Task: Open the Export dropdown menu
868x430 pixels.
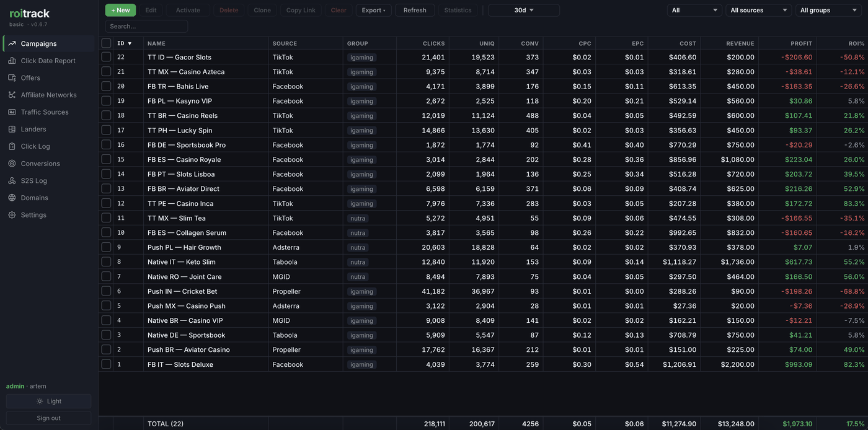Action: [x=374, y=10]
